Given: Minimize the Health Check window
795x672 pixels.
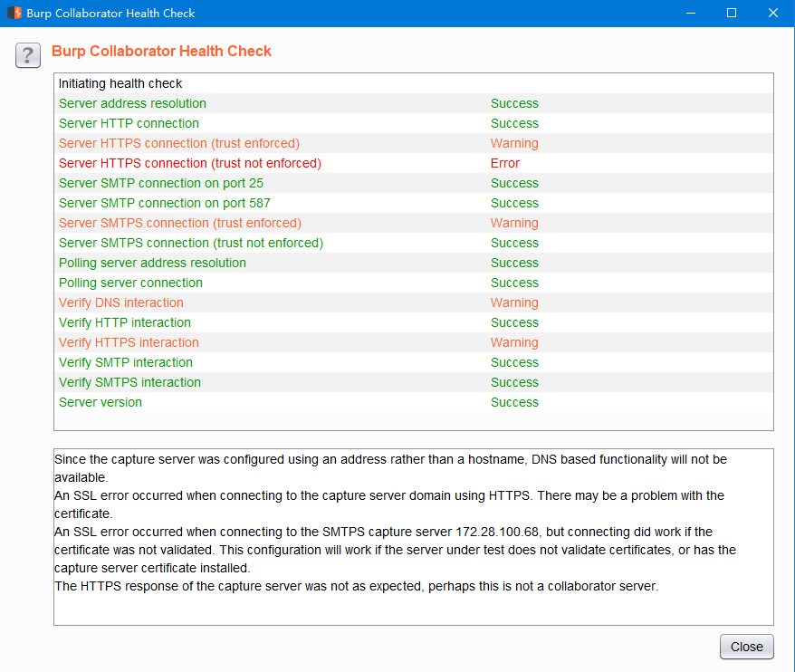Looking at the screenshot, I should 691,14.
